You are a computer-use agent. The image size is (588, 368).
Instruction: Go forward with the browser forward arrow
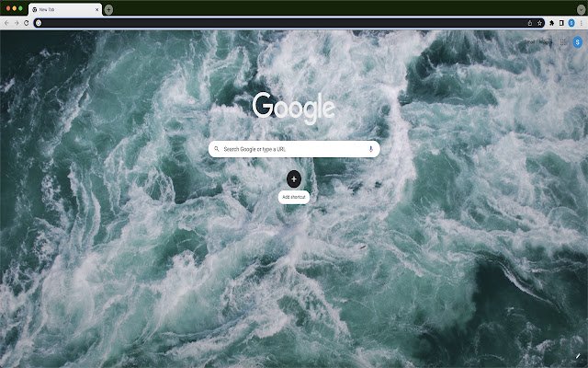pos(17,23)
